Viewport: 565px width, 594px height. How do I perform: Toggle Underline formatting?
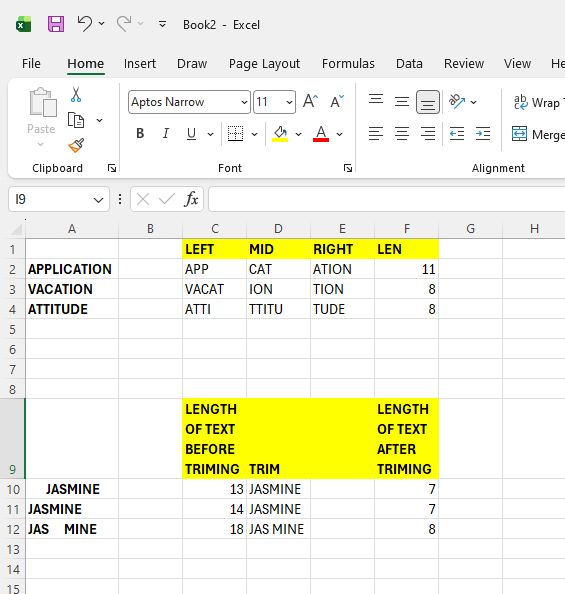191,133
